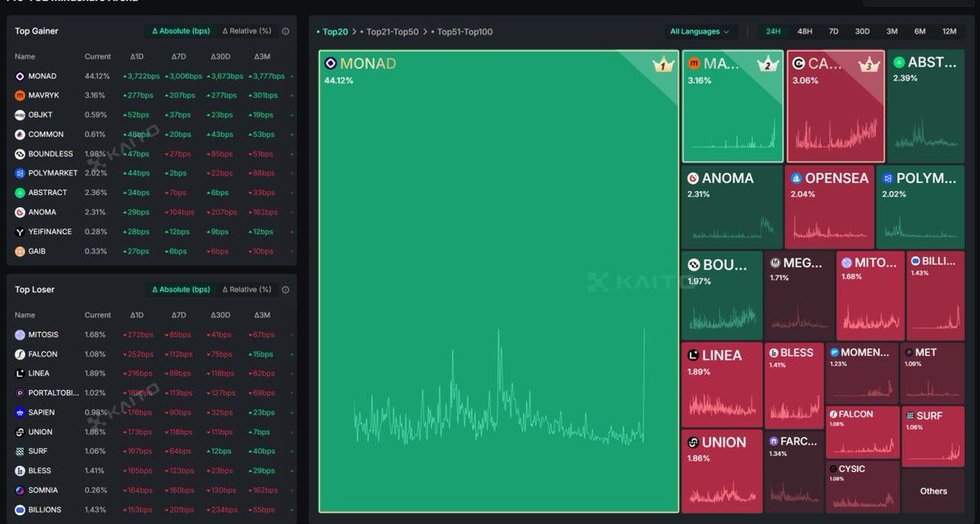Switch to Top21-Top50 view
Viewport: 980px width, 524px height.
click(390, 32)
